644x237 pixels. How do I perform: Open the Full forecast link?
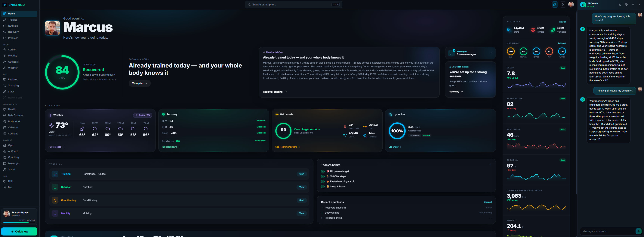pyautogui.click(x=56, y=147)
